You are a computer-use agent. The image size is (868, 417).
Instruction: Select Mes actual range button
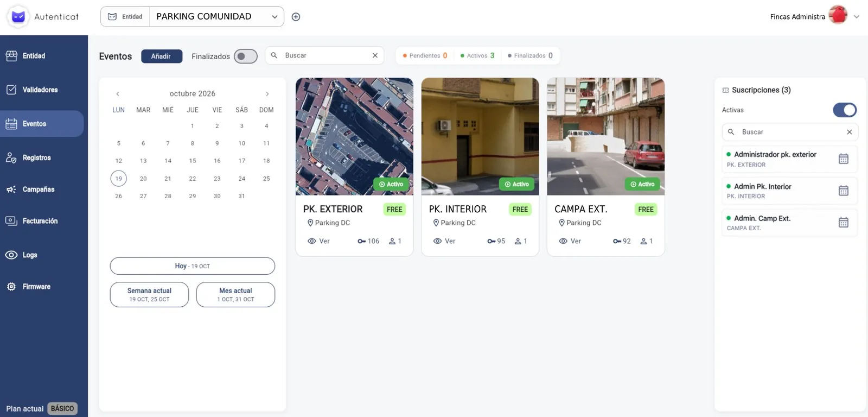[x=235, y=294]
